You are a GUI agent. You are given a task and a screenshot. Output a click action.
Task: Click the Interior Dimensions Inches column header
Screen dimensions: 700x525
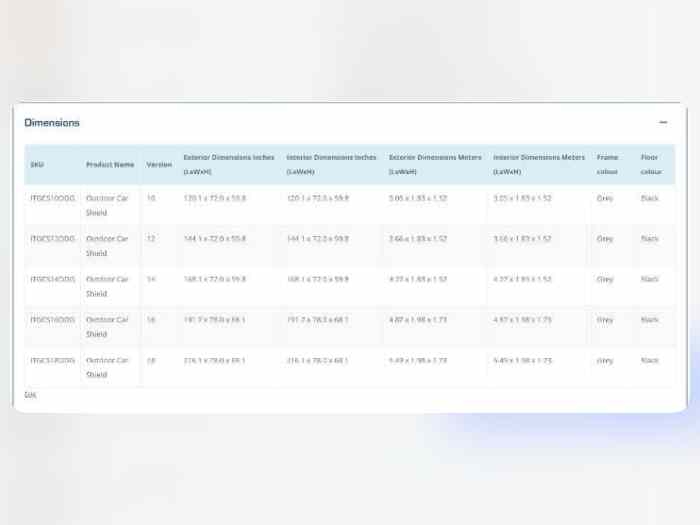pyautogui.click(x=331, y=164)
